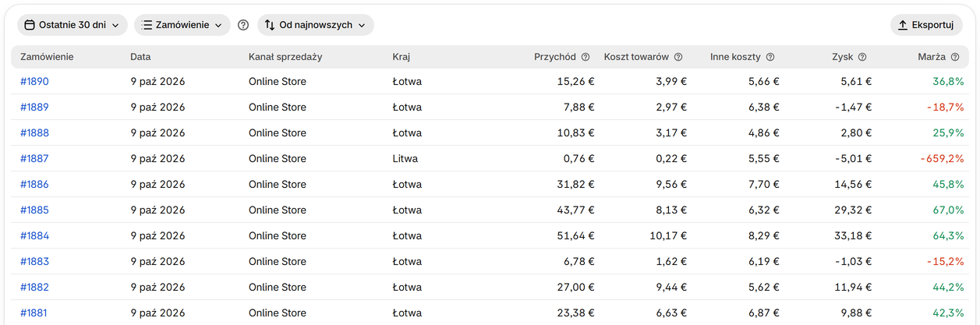The image size is (980, 325).
Task: Click the help icon beside Zamówienie dropdown
Action: (243, 25)
